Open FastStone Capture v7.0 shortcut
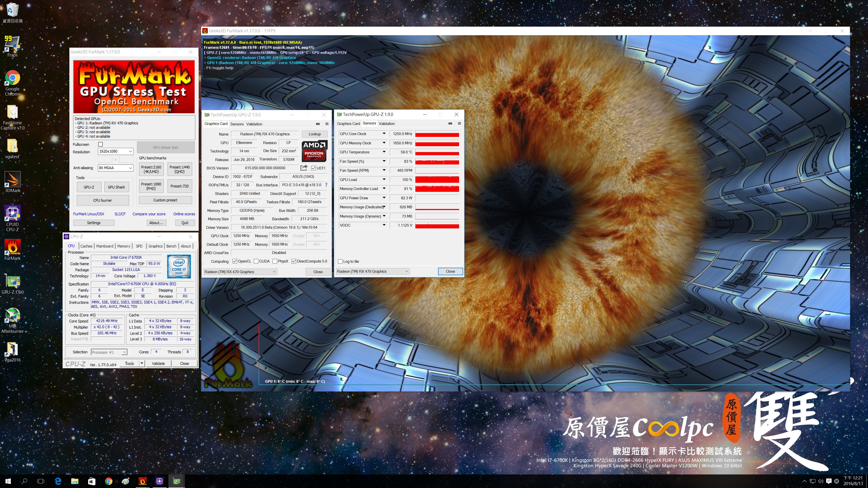 tap(12, 117)
